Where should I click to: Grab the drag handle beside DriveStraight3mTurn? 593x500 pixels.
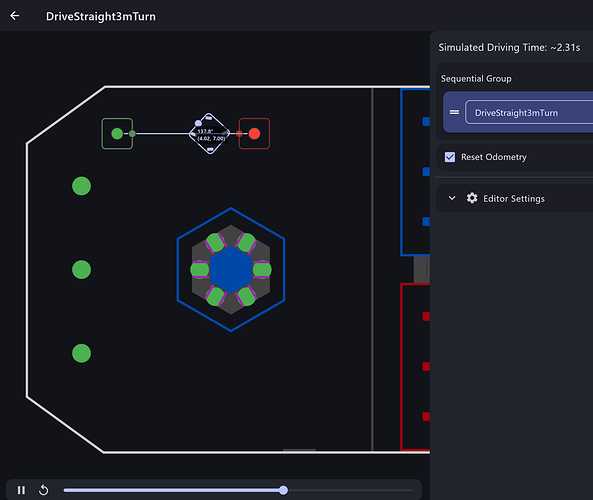(454, 112)
